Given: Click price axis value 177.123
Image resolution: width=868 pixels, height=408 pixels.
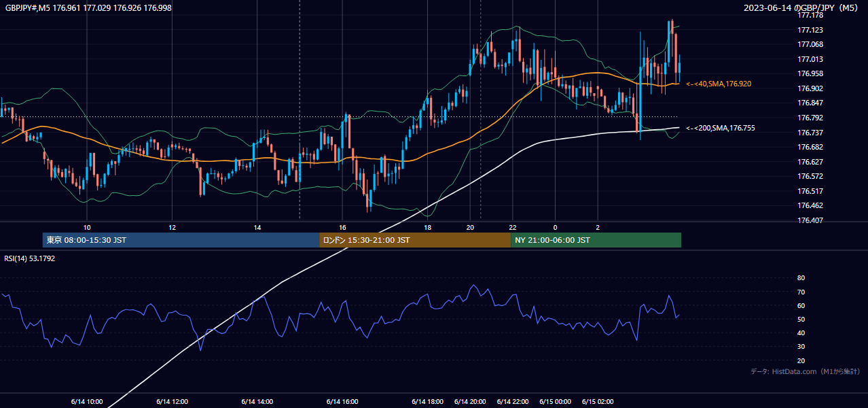Looking at the screenshot, I should (810, 30).
